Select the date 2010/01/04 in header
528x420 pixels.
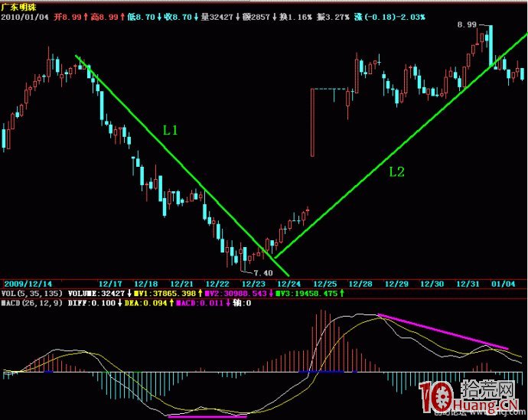pyautogui.click(x=25, y=17)
